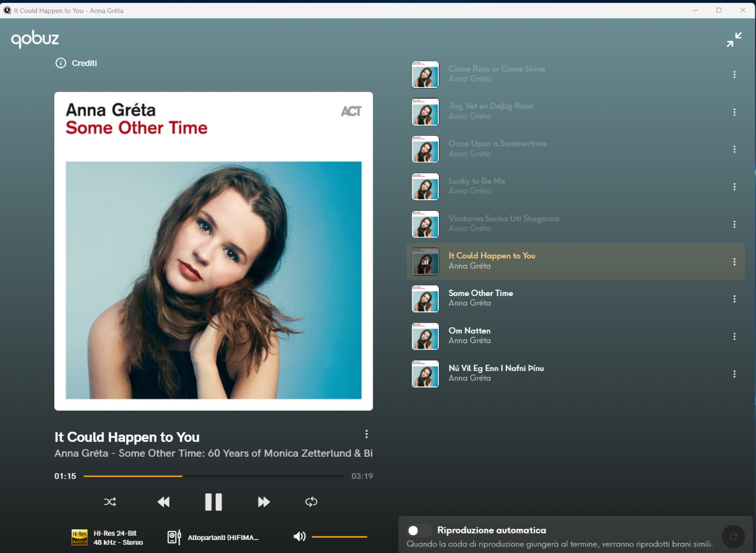Screen dimensions: 756x553
Task: Open more options for Some Other Time
Action: pyautogui.click(x=735, y=299)
